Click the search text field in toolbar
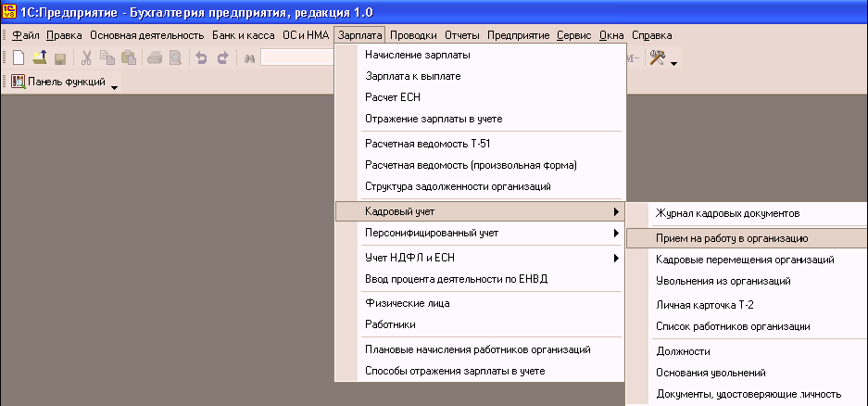The image size is (868, 406). [x=296, y=57]
